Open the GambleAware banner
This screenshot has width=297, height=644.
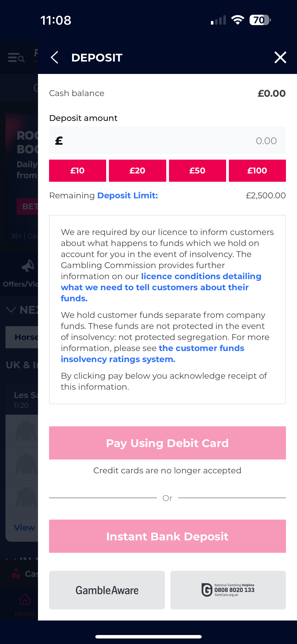tap(107, 590)
